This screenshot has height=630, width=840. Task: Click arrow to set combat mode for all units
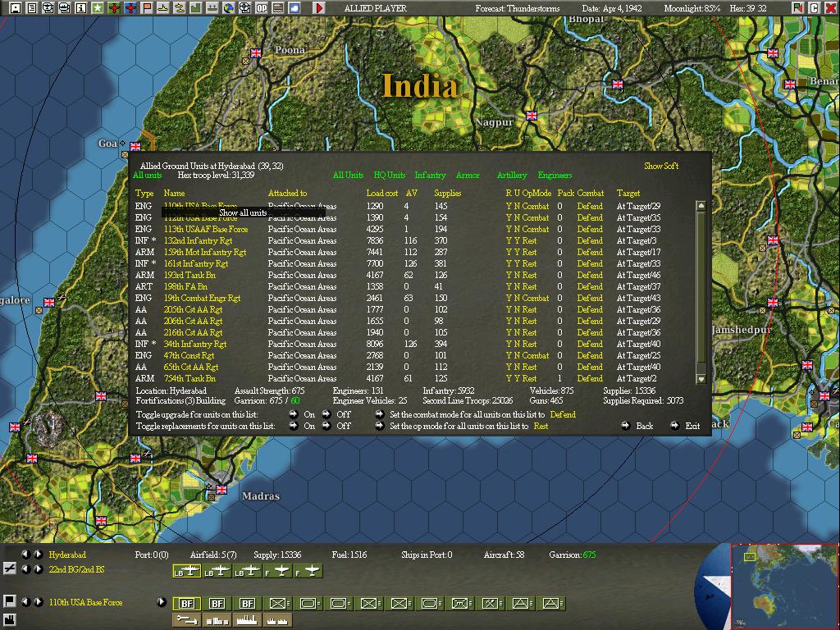click(379, 414)
